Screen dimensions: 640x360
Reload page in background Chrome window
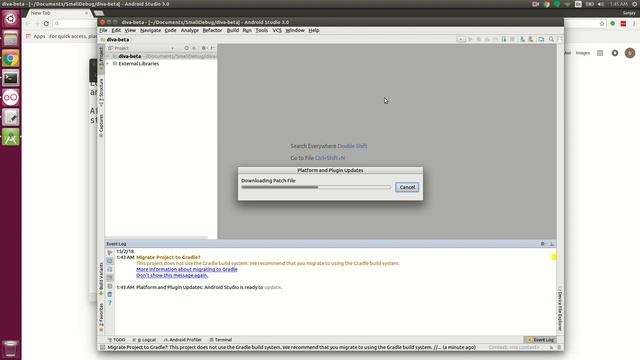[x=46, y=24]
